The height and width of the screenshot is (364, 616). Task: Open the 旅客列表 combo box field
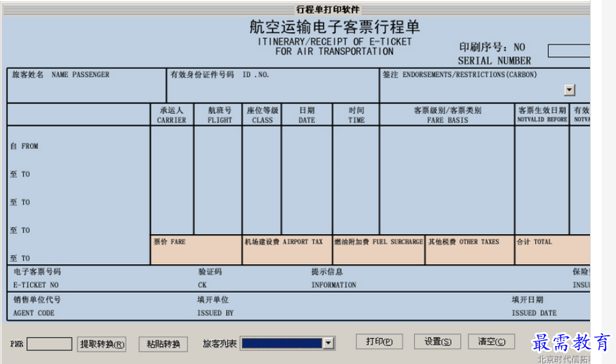[287, 343]
